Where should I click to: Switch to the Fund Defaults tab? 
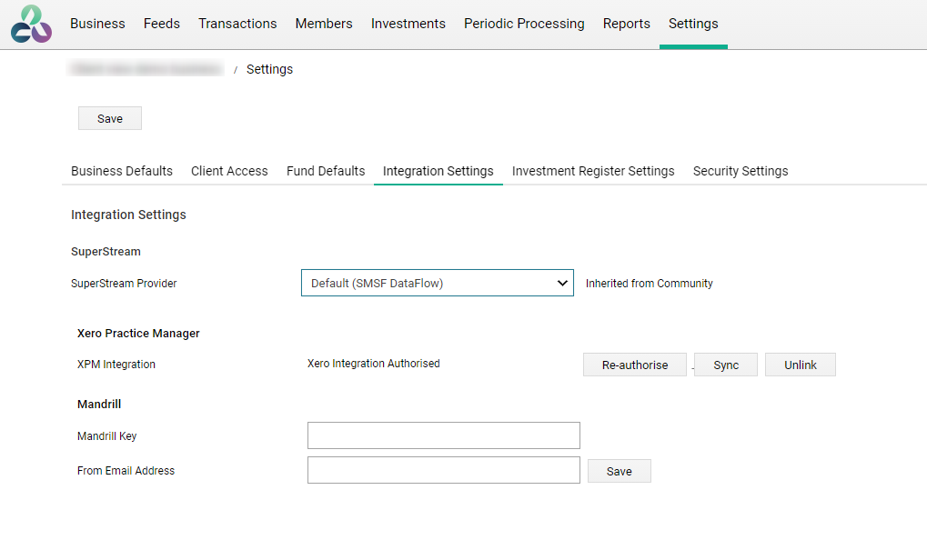pyautogui.click(x=326, y=171)
